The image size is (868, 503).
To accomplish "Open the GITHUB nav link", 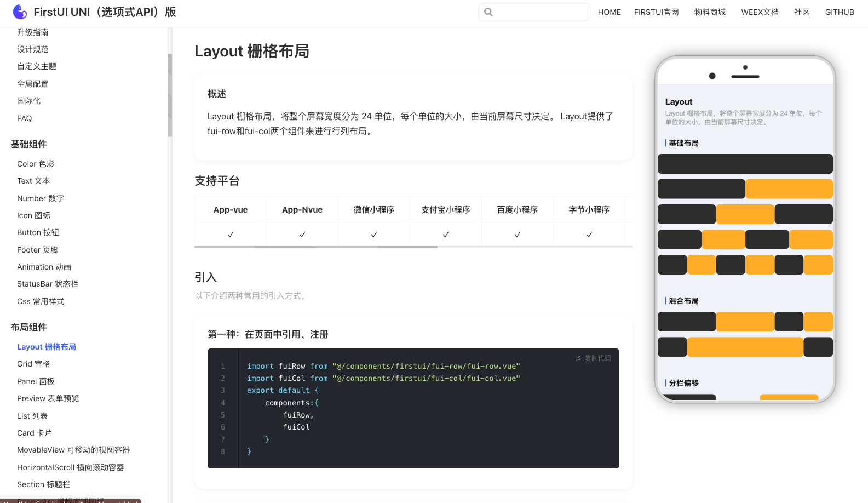I will tap(840, 12).
